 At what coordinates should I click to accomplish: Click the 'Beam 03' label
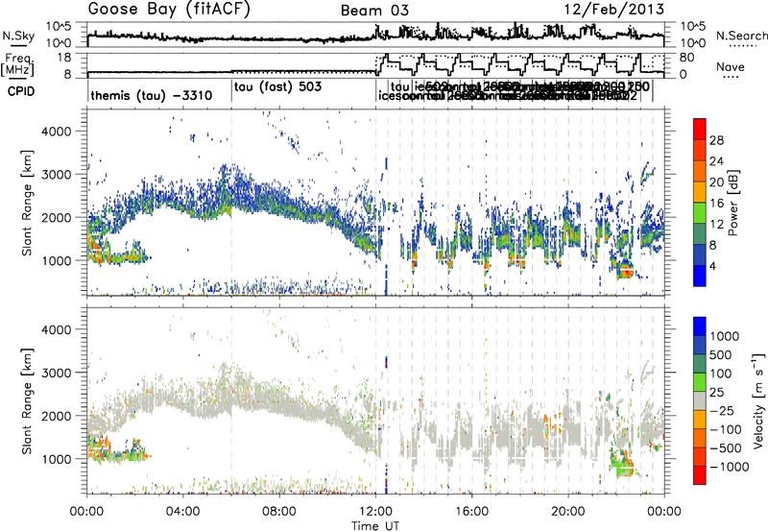(374, 11)
